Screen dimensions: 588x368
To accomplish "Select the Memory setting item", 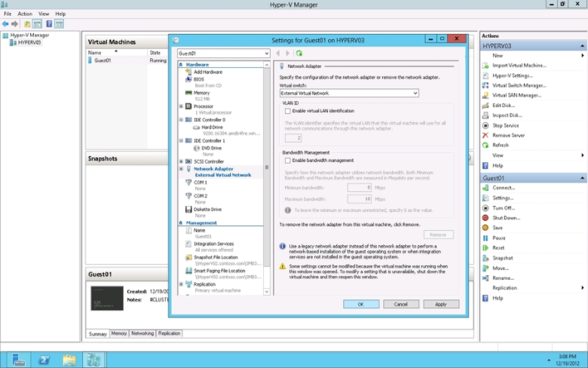I will (x=201, y=93).
